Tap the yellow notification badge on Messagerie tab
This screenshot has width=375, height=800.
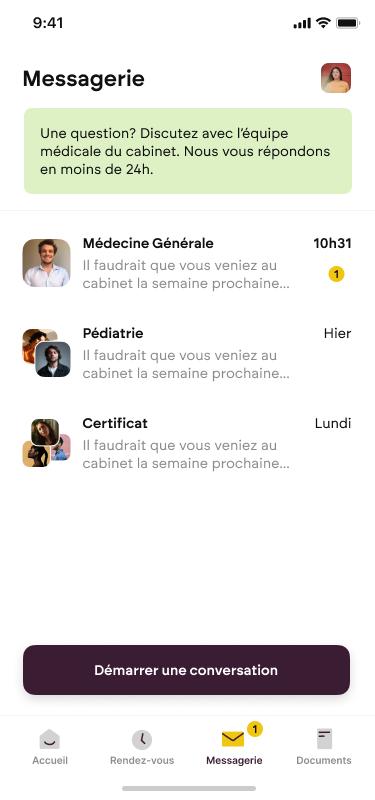[x=255, y=729]
